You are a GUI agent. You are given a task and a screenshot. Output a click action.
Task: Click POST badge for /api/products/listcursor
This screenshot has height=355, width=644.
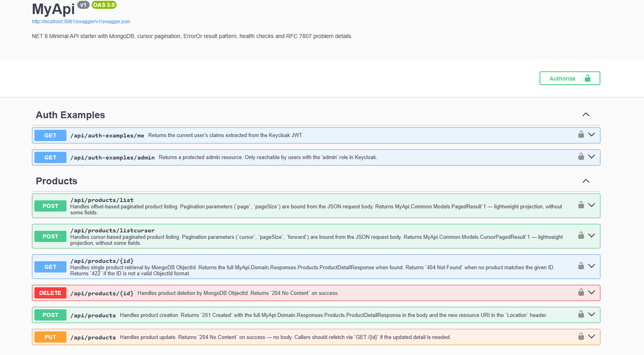[50, 236]
